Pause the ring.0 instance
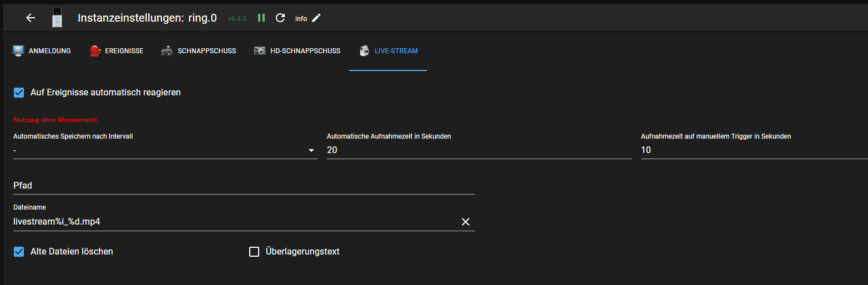The width and height of the screenshot is (868, 285). [x=261, y=18]
